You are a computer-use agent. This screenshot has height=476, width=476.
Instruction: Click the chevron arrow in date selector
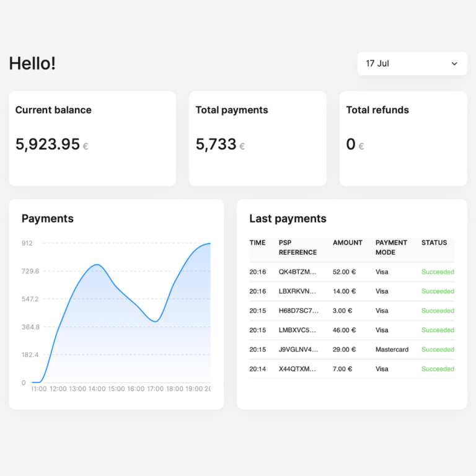click(454, 64)
